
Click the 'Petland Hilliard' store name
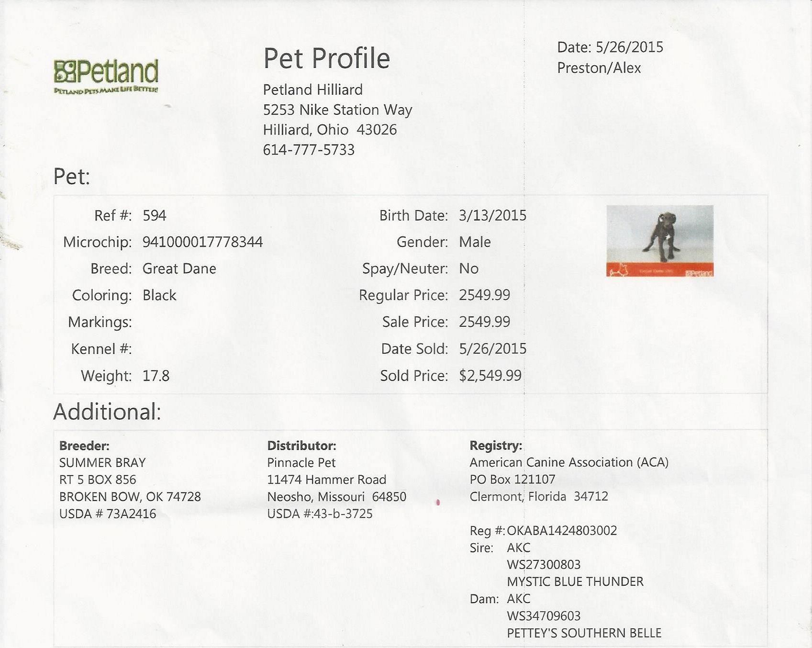pos(313,89)
